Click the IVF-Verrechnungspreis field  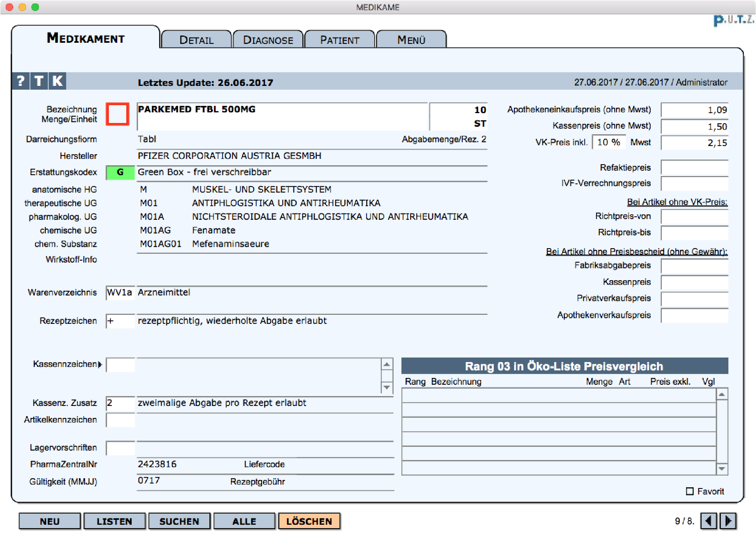point(695,183)
